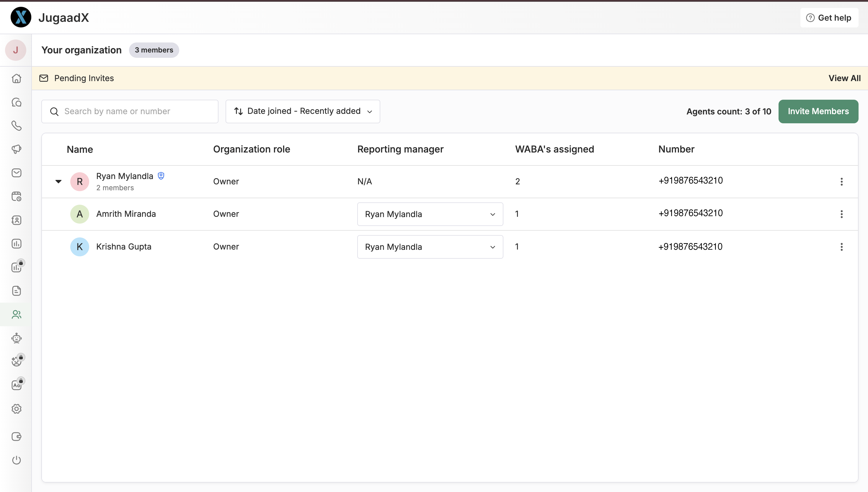Collapse Ryan Mylandla's members row
The width and height of the screenshot is (868, 492).
58,181
